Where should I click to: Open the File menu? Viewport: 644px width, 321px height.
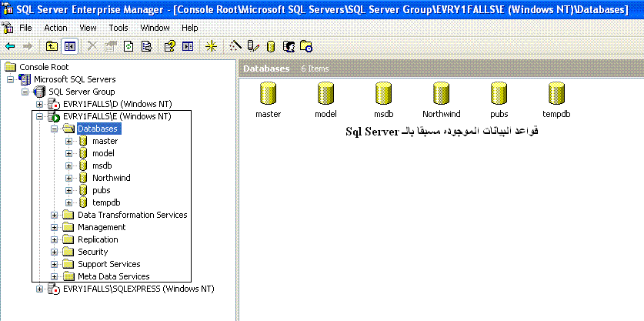pos(25,28)
